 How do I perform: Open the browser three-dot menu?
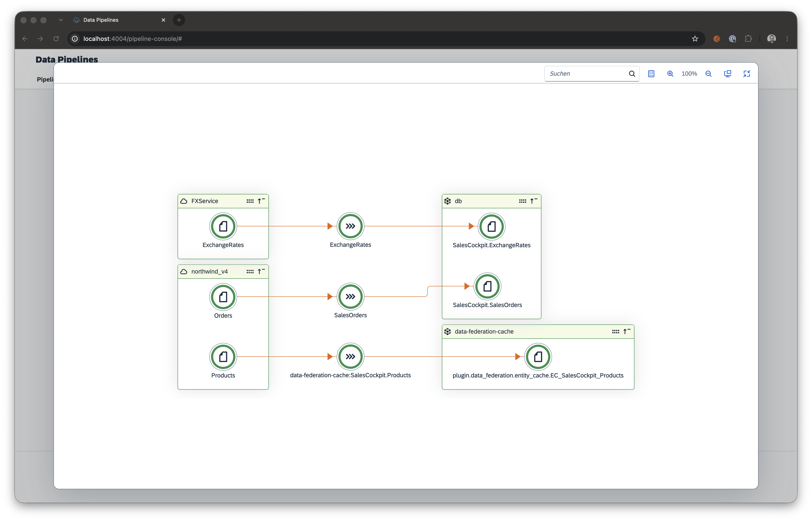coord(787,38)
